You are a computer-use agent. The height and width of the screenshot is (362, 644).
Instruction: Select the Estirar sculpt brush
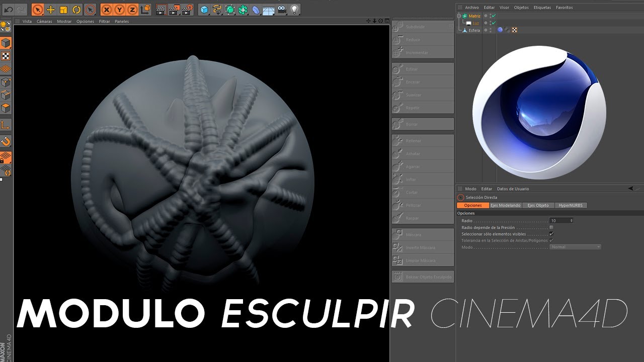coord(423,69)
